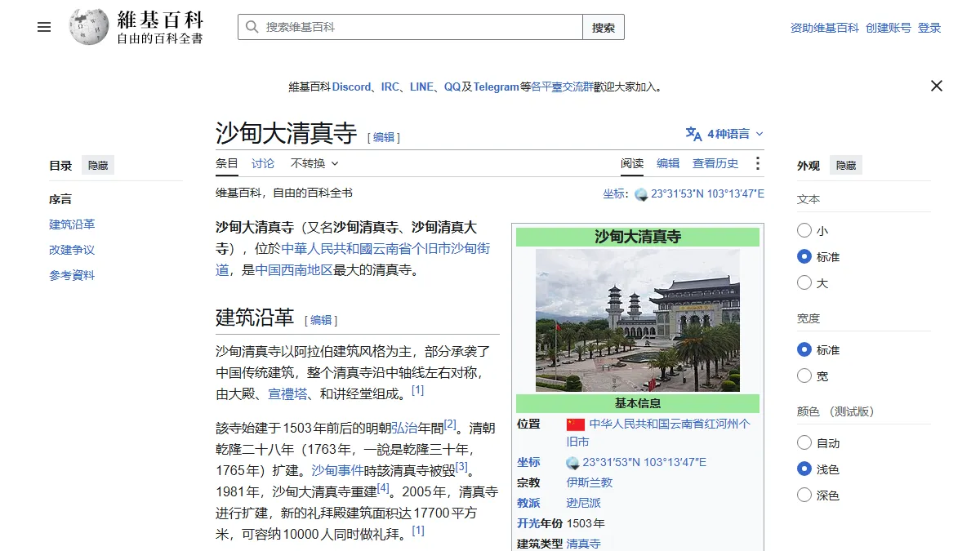The width and height of the screenshot is (980, 551).
Task: Open the 不转换 variant dropdown
Action: coord(314,163)
